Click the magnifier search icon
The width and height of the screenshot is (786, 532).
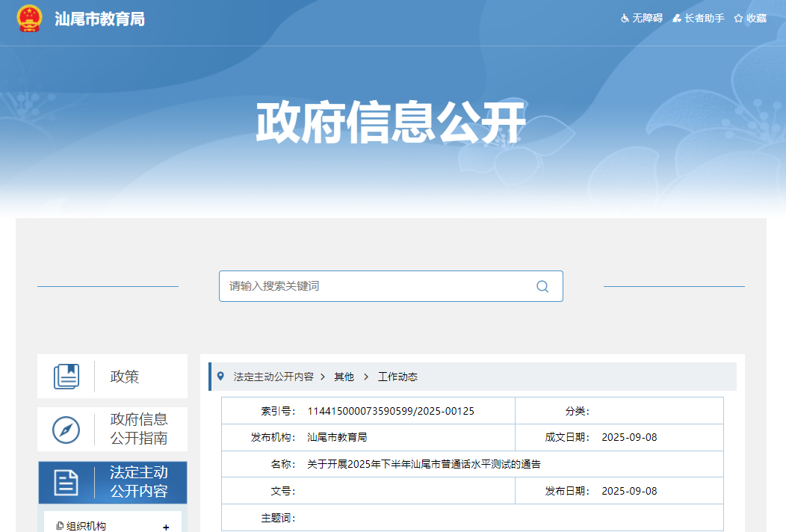tap(542, 286)
